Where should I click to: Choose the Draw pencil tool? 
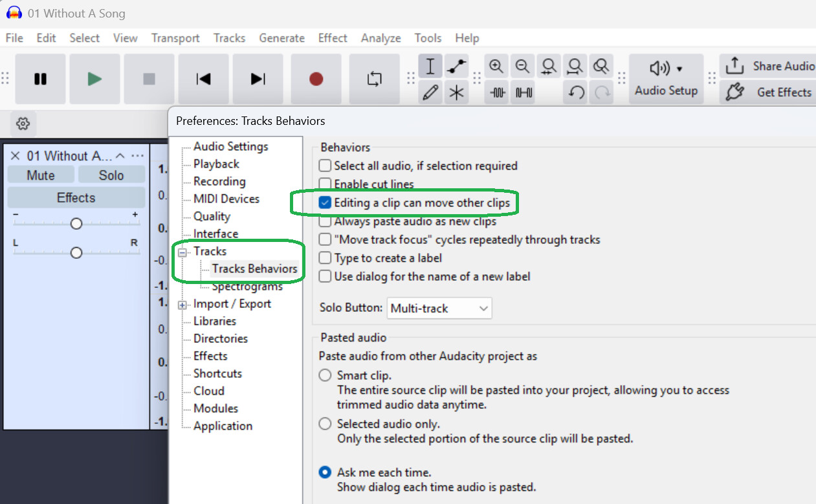coord(430,93)
